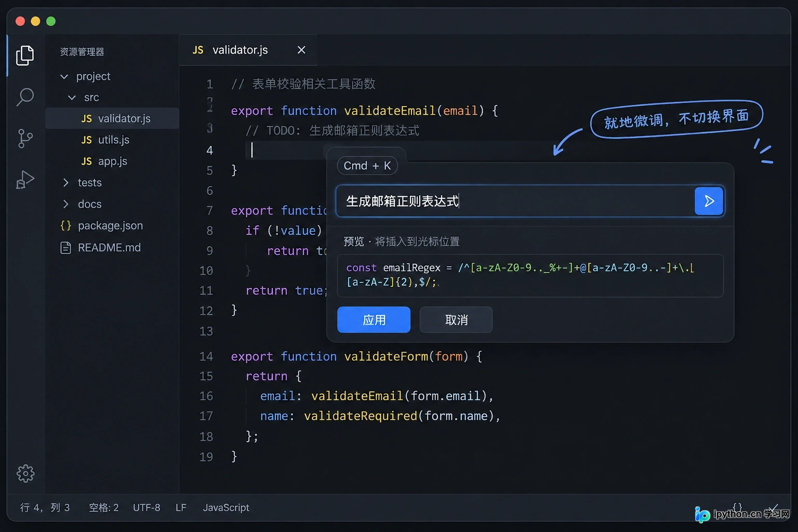
Task: Collapse the project folder chevron
Action: click(64, 76)
